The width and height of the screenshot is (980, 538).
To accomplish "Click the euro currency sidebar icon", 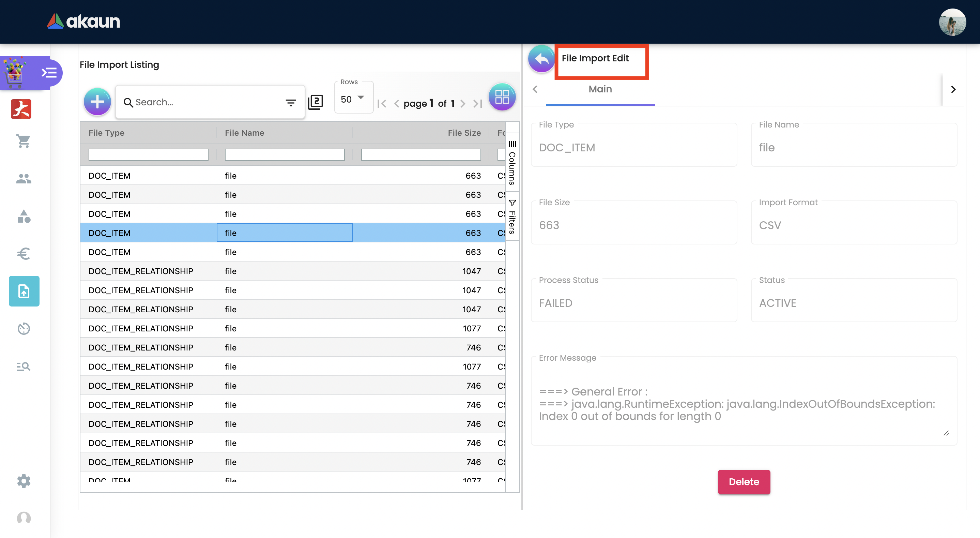I will click(x=24, y=254).
